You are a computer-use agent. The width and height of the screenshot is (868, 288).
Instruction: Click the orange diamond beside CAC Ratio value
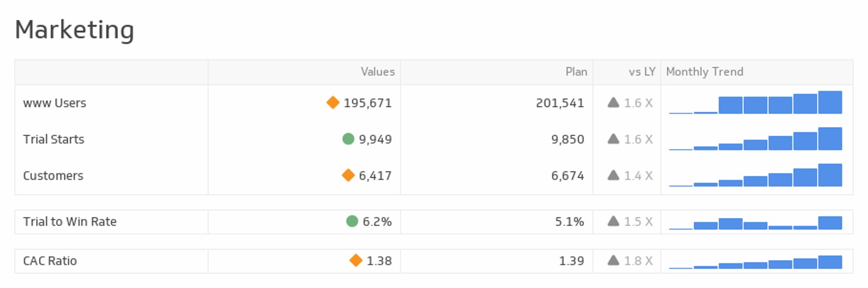point(356,260)
